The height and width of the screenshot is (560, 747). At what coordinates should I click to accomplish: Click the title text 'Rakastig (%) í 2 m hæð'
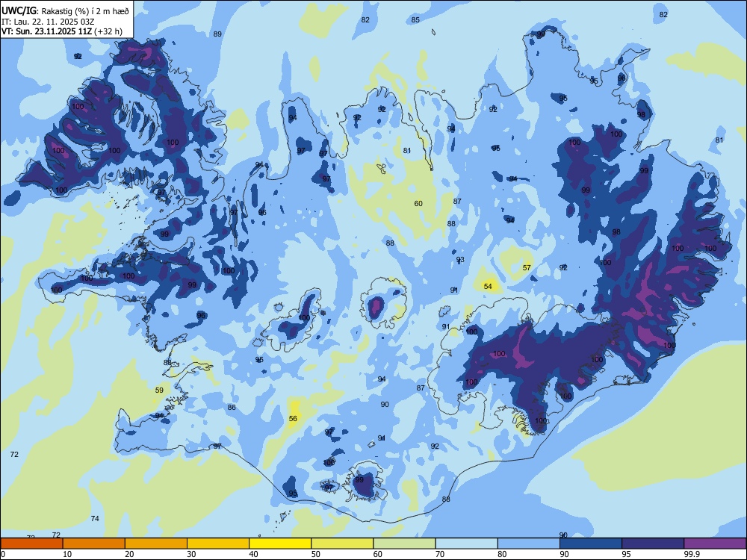tap(85, 10)
